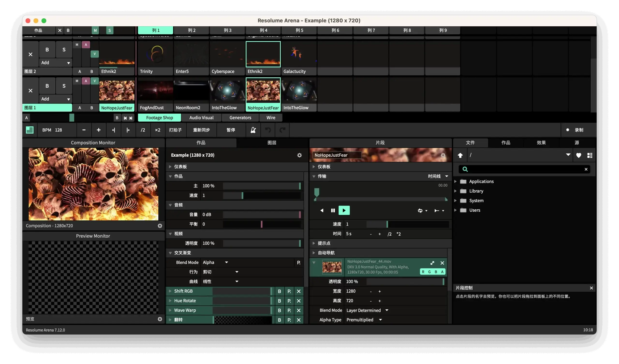This screenshot has height=364, width=619.
Task: Bypass the Shift RGB effect
Action: pos(279,291)
